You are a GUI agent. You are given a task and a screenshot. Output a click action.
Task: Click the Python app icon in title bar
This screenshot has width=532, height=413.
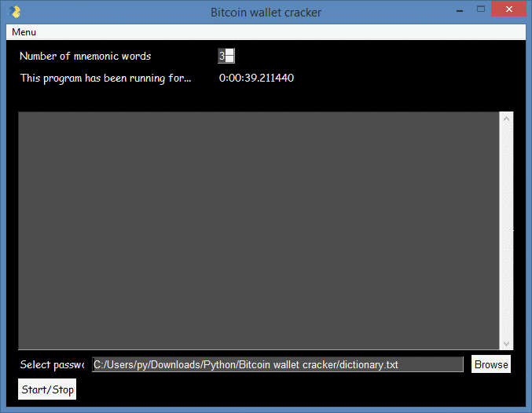click(x=14, y=12)
